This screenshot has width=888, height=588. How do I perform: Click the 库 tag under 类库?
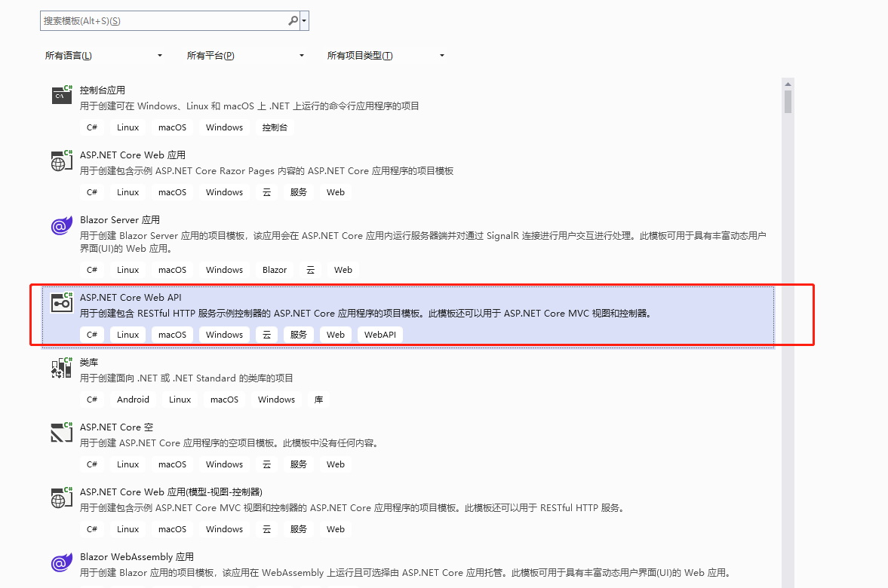tap(318, 399)
